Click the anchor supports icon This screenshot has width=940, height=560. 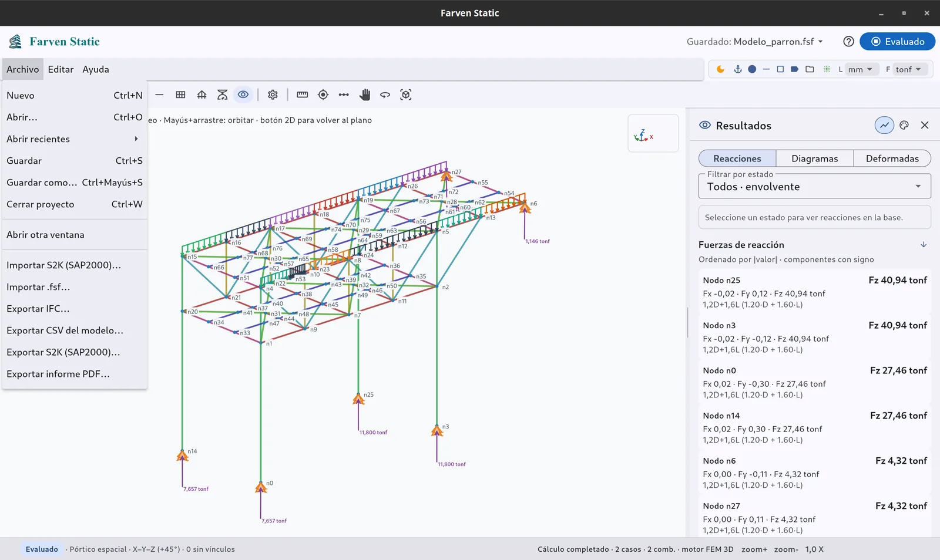(x=738, y=69)
